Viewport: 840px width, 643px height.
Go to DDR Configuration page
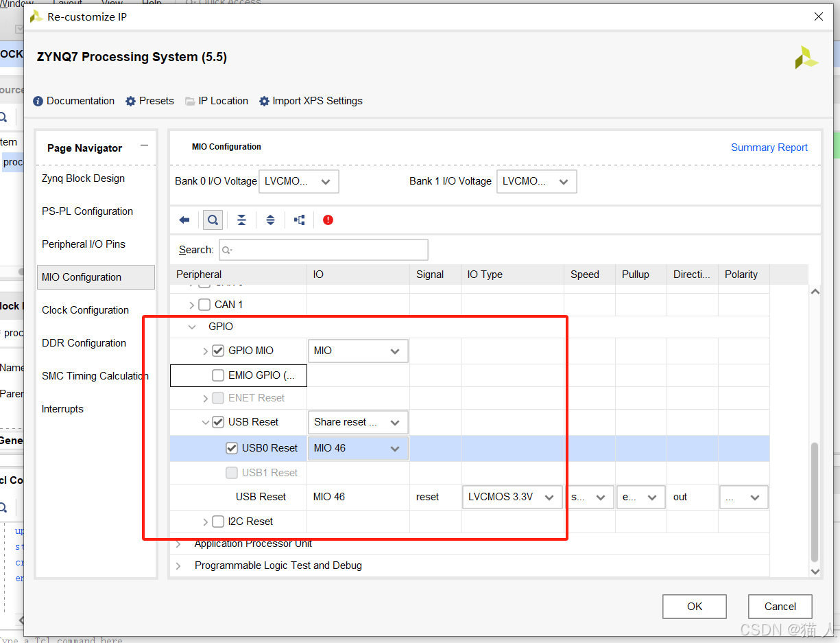pyautogui.click(x=84, y=343)
